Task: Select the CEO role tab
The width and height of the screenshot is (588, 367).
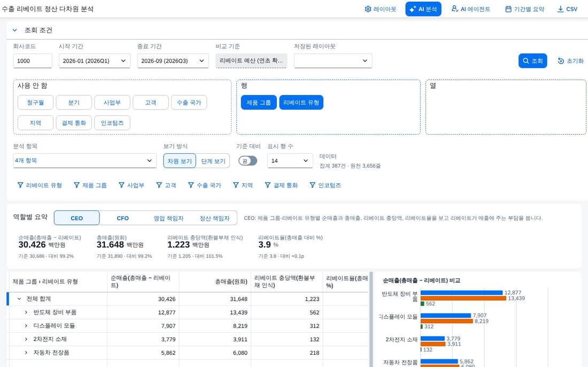Action: click(x=77, y=218)
